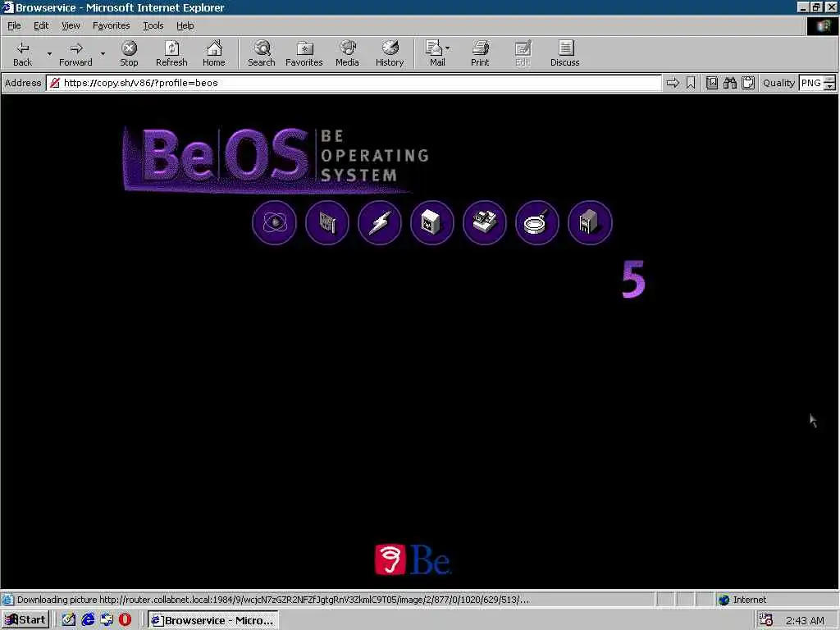The width and height of the screenshot is (840, 630).
Task: Show the History pane
Action: [x=390, y=53]
